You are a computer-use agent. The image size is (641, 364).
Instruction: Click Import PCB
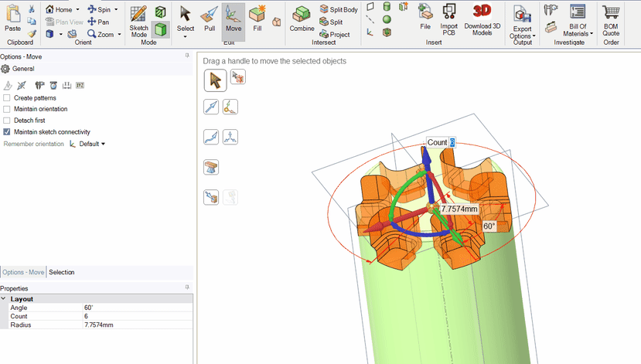[x=449, y=19]
